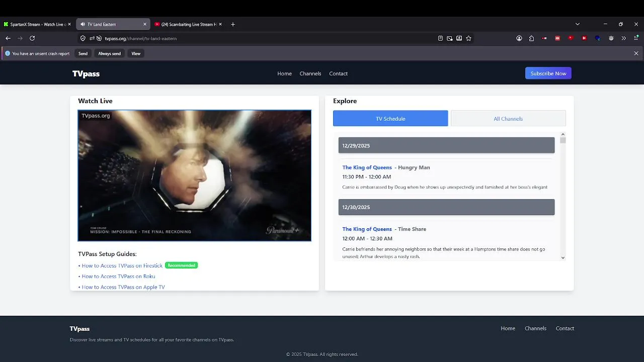Close the SpartanX Stream tab
This screenshot has height=362, width=644.
[x=69, y=24]
